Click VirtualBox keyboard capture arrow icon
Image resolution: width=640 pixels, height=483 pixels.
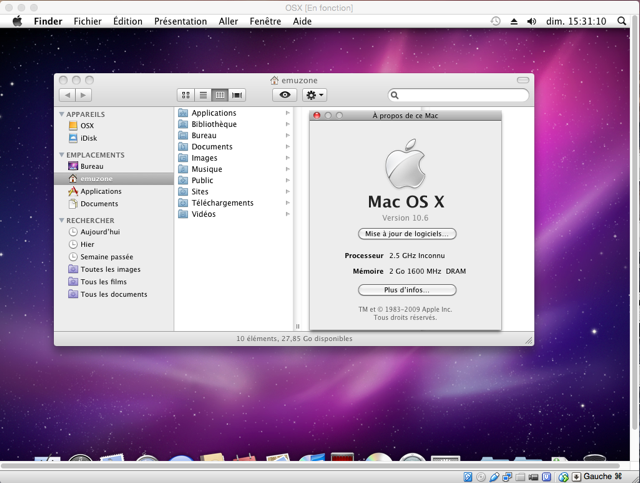[x=576, y=476]
